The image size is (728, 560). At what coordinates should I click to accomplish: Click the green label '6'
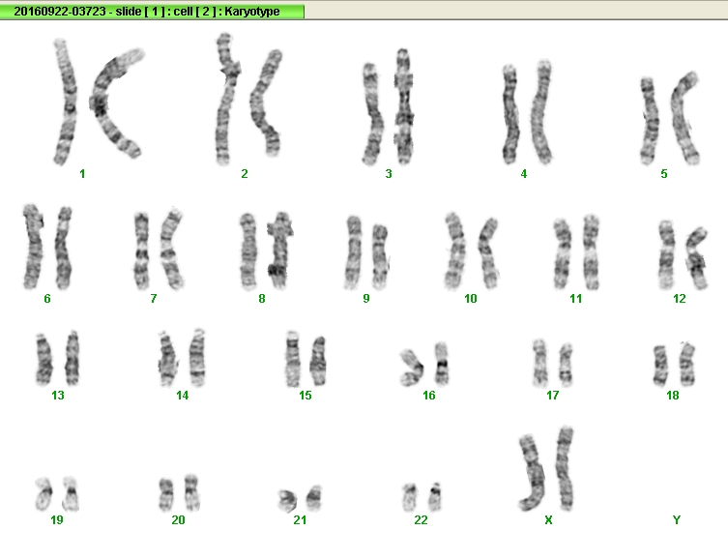pos(47,299)
